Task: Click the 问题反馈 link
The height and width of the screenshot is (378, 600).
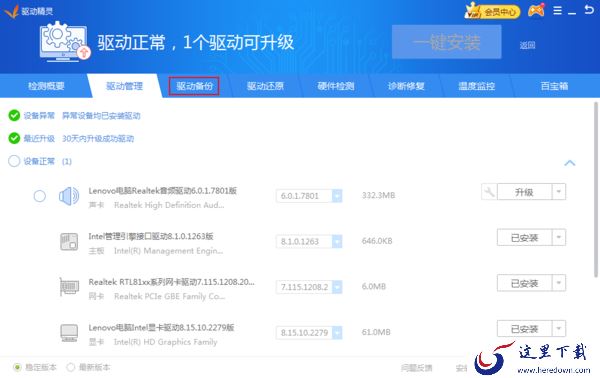Action: [x=417, y=368]
